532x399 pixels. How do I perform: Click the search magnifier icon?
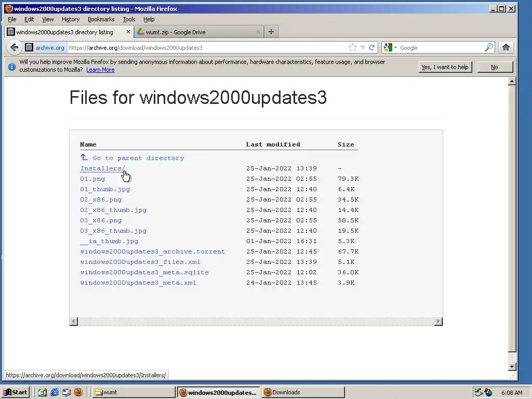click(x=489, y=47)
